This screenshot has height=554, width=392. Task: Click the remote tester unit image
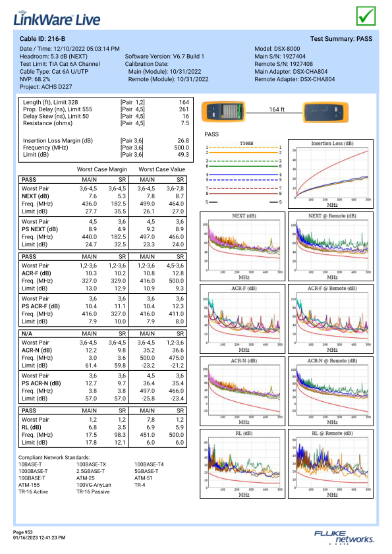click(x=325, y=111)
